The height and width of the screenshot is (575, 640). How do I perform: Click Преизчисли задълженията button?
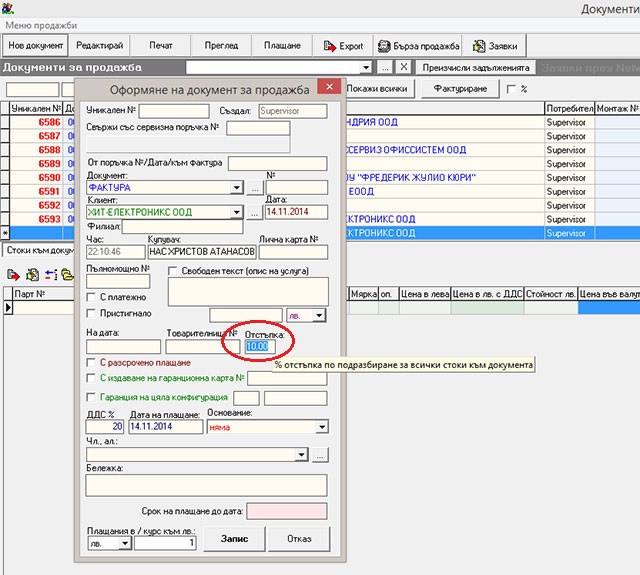click(x=476, y=67)
